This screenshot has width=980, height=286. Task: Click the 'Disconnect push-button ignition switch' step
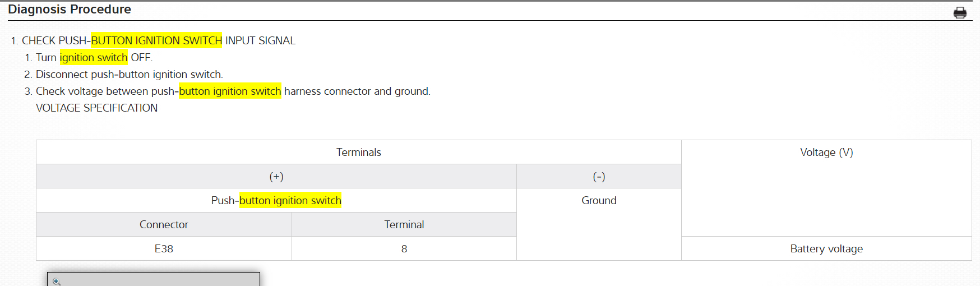click(129, 74)
